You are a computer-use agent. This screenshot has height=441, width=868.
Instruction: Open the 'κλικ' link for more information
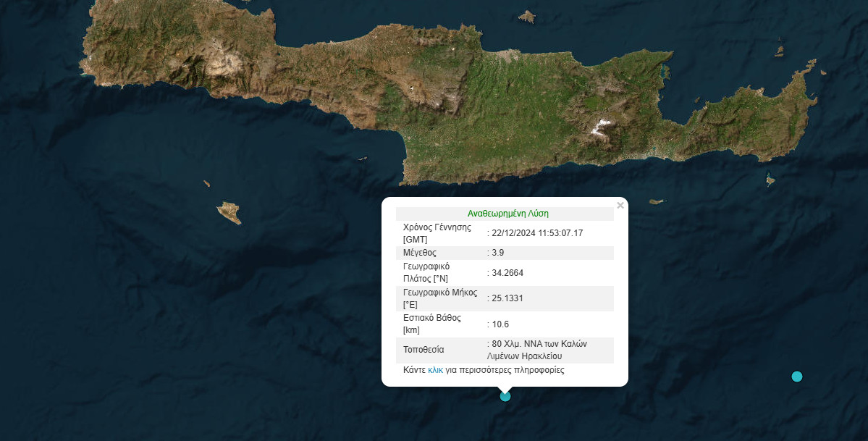point(435,370)
